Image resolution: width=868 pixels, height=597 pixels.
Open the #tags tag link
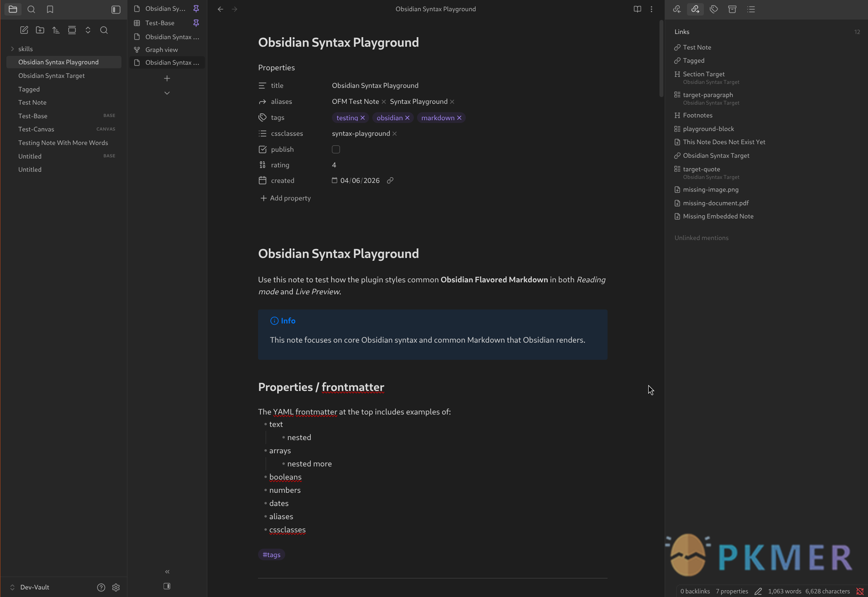tap(272, 555)
